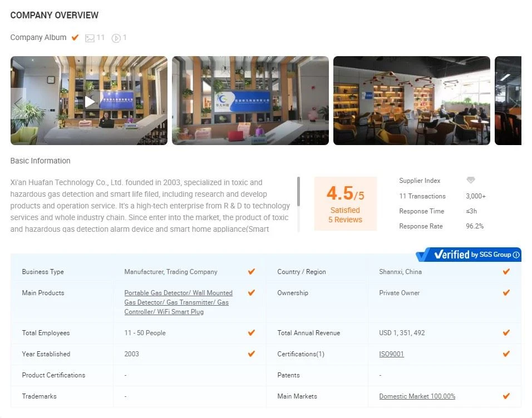Click the Year Established verified checkmark

pyautogui.click(x=252, y=354)
